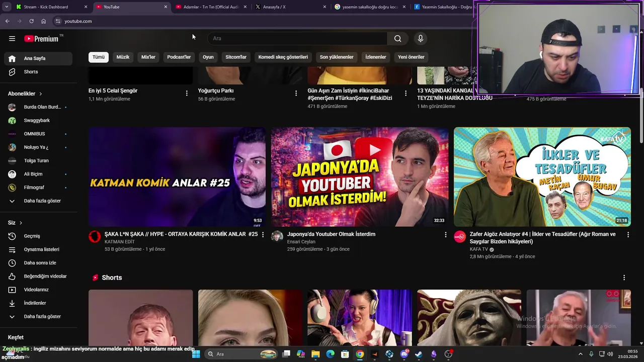Play KATMAN KOMİK ANLAR #25 thumbnail

tap(177, 176)
